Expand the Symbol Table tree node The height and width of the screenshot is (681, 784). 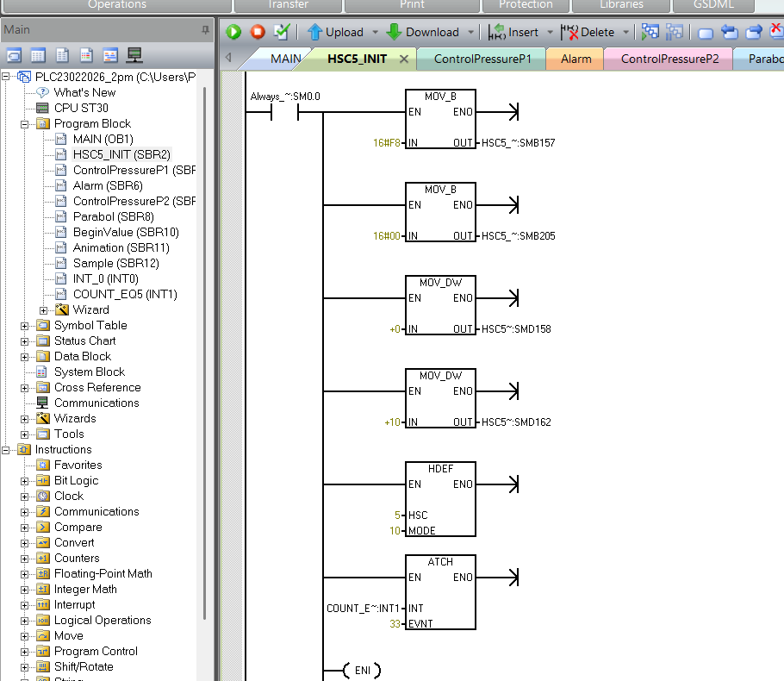(25, 326)
